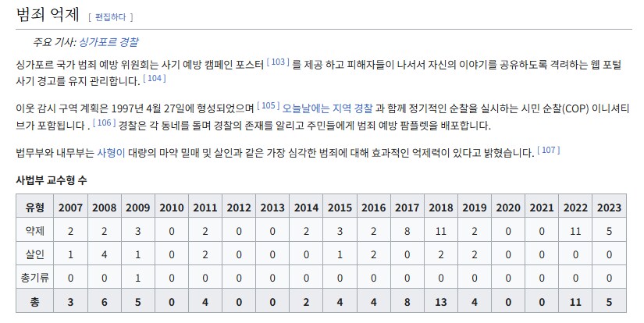Click the total 2 under 2014
Screen dimensions: 644x323
pos(307,301)
